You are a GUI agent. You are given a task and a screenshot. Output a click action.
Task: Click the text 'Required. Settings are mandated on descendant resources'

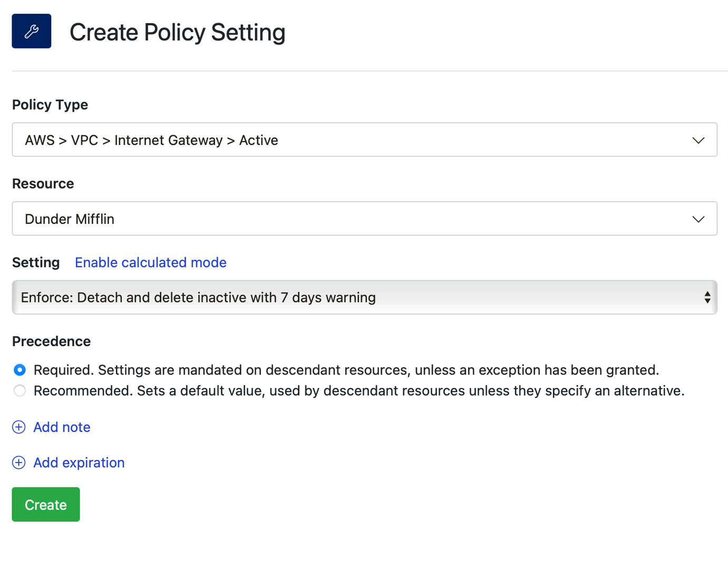click(x=222, y=370)
